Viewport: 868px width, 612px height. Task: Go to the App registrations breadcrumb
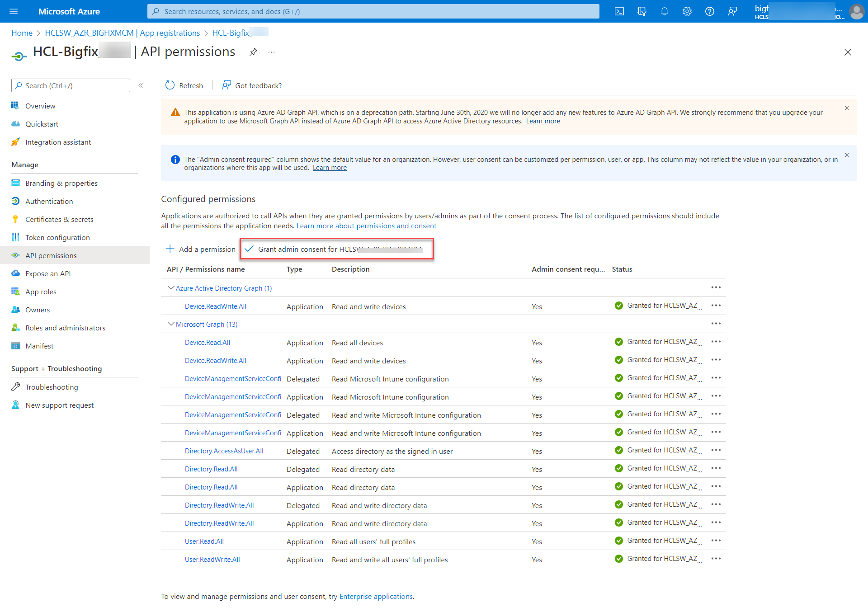[122, 33]
